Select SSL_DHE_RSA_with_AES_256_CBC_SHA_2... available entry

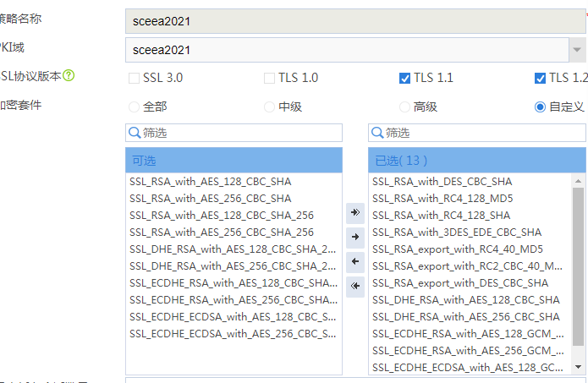[x=234, y=265]
